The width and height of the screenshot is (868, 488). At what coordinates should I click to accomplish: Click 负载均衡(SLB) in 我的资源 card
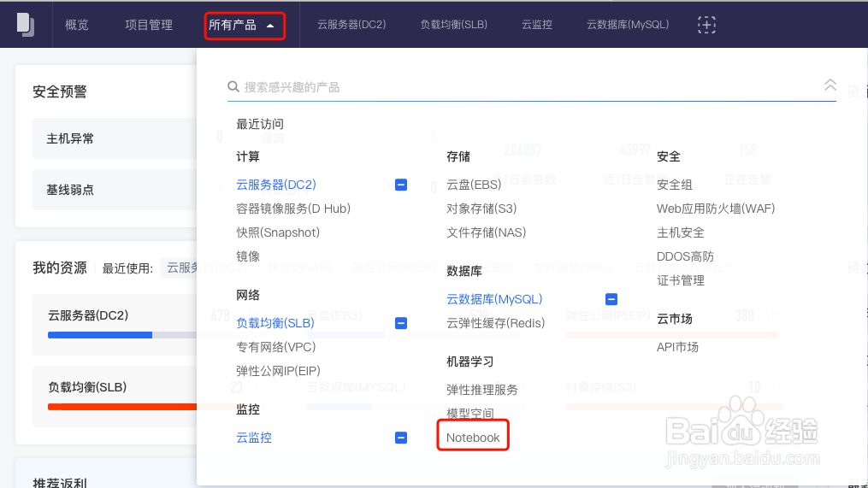pos(87,387)
